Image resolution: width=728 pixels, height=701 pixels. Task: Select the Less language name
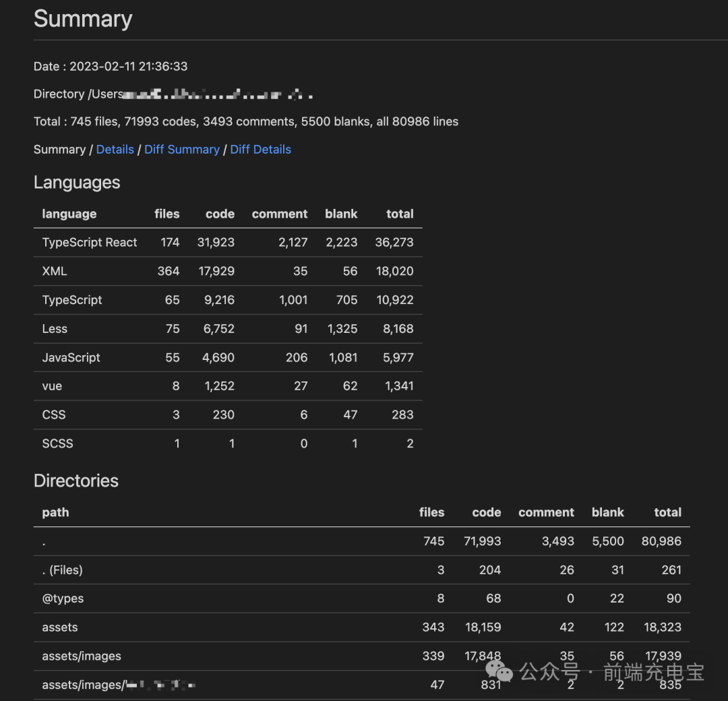click(55, 329)
